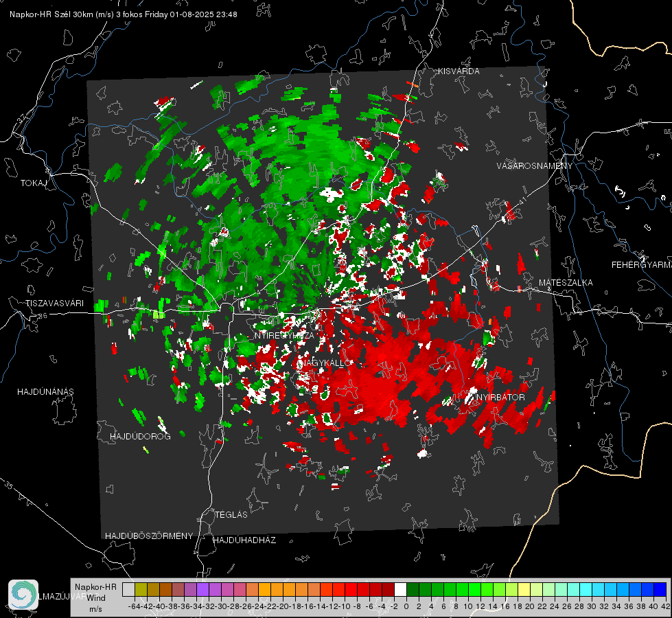
Task: Click the NAGYKÁLLÓ town label
Action: click(x=326, y=363)
